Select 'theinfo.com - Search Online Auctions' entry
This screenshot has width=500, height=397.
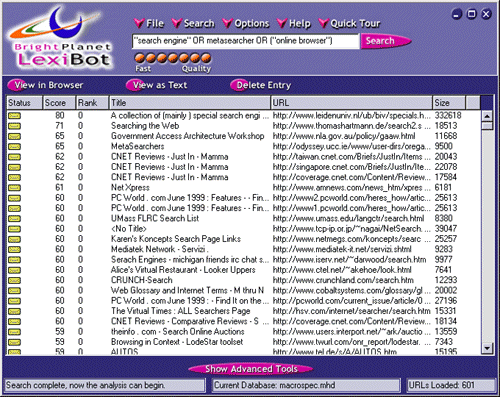(177, 332)
